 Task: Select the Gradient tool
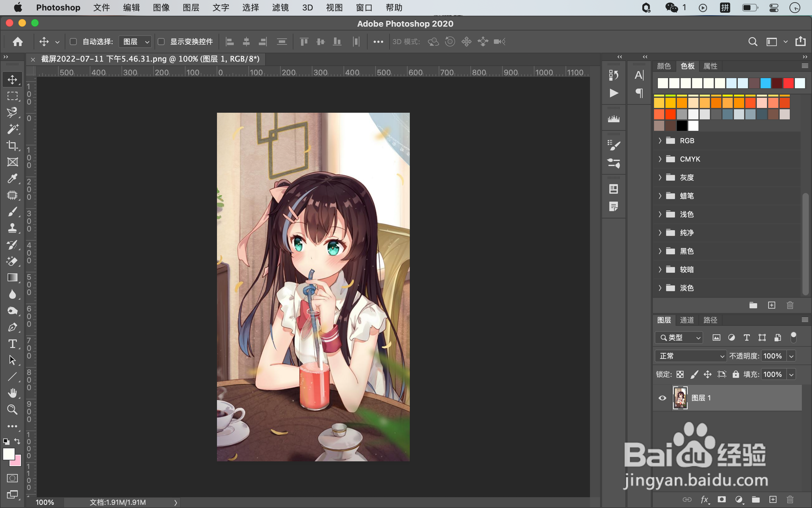[x=13, y=277]
